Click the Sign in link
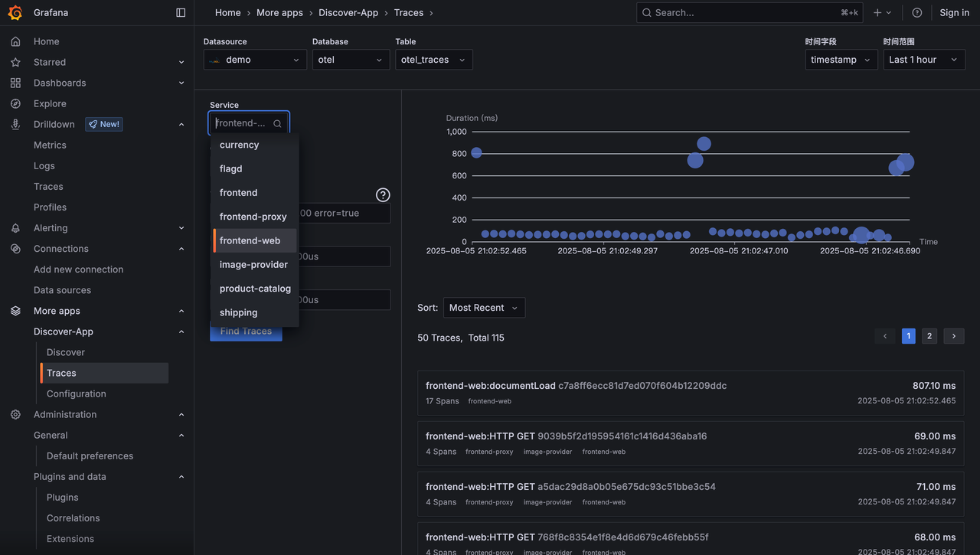 pos(955,12)
